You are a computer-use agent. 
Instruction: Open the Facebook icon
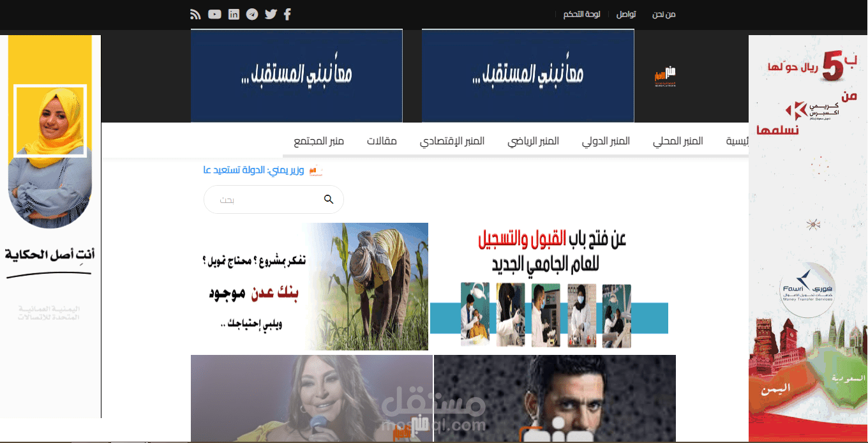click(288, 14)
